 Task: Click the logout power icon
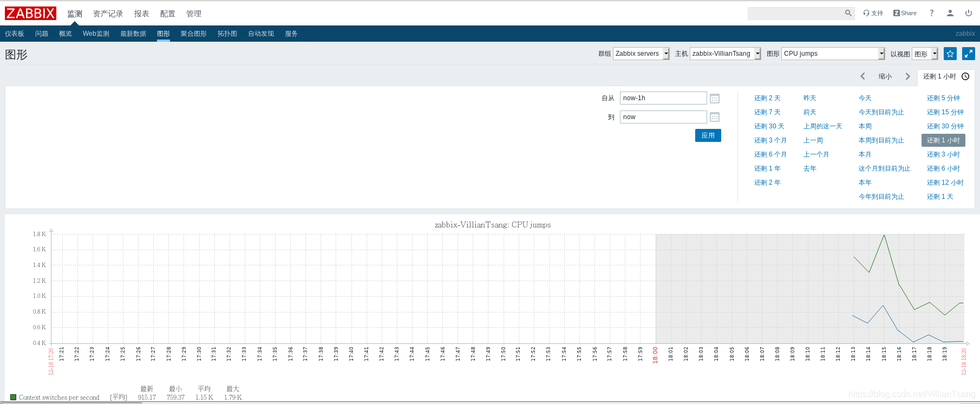point(969,13)
